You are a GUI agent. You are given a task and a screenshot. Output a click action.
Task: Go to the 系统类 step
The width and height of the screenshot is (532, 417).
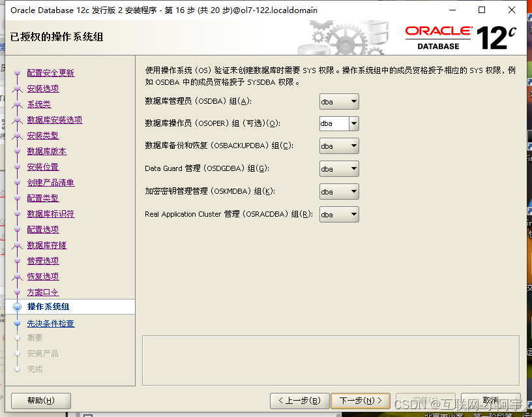click(x=39, y=104)
